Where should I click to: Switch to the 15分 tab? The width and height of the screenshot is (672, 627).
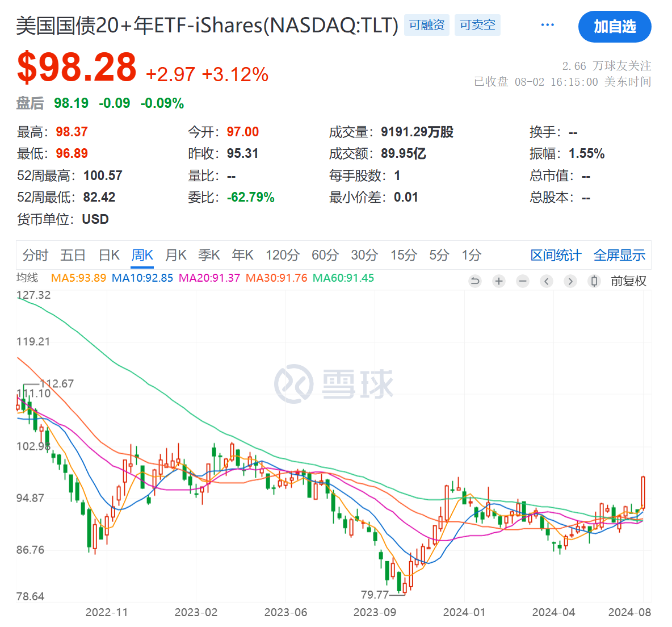(x=404, y=256)
